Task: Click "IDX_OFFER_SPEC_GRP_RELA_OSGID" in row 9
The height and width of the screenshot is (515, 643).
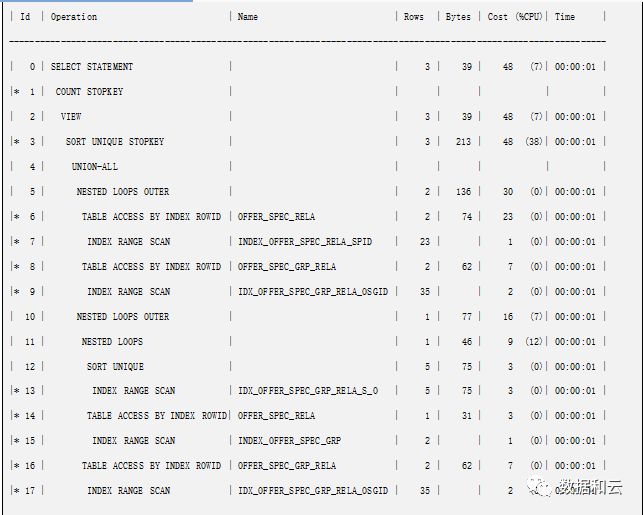Action: click(x=313, y=292)
